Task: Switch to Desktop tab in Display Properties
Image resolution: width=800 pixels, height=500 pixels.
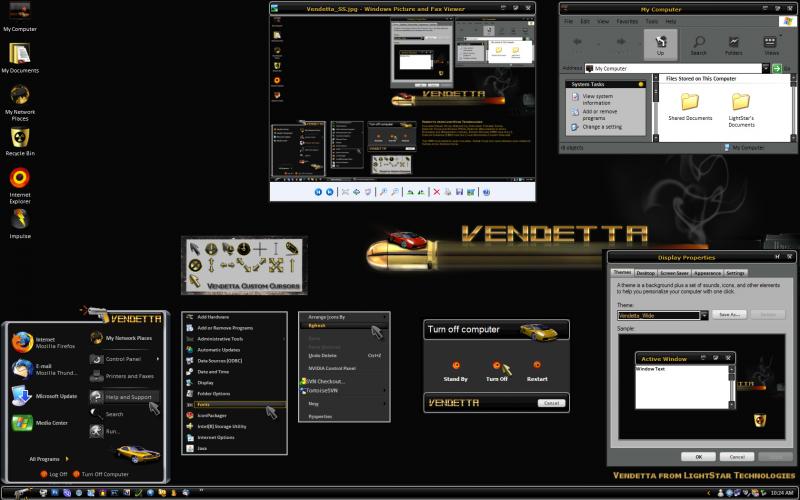Action: coord(645,273)
